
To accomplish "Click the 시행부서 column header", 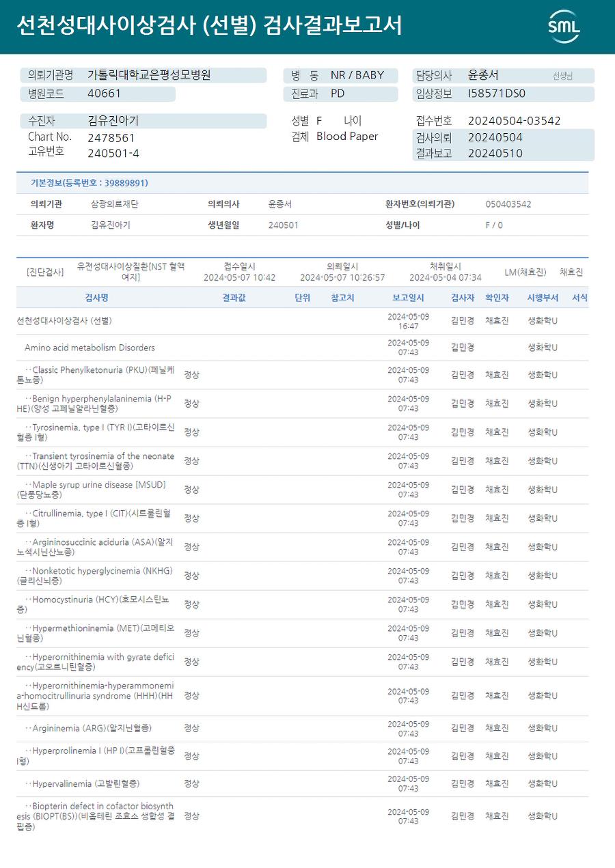I will [543, 298].
